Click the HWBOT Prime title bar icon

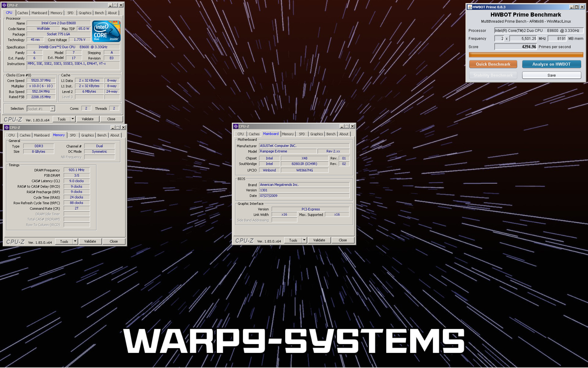pyautogui.click(x=469, y=7)
